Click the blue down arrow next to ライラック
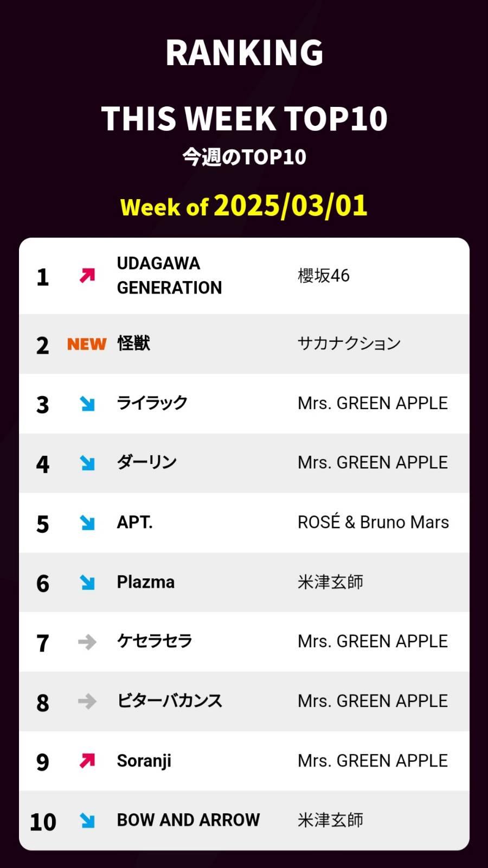Viewport: 488px width, 868px height. [x=87, y=404]
